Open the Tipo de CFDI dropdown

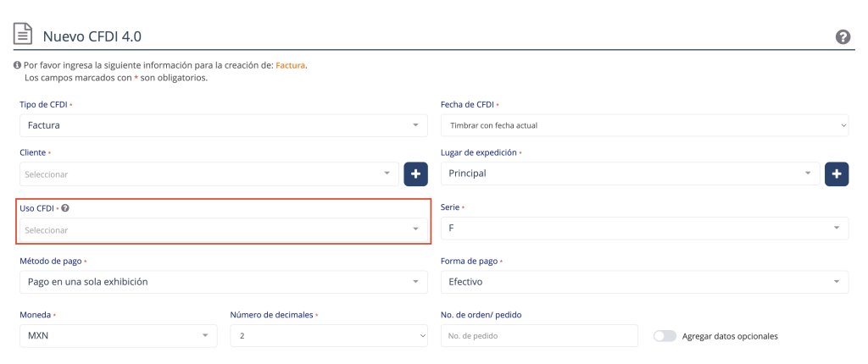[224, 125]
